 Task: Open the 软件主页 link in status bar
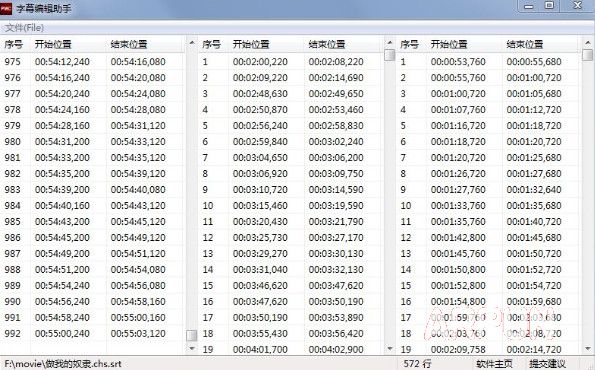pyautogui.click(x=494, y=364)
